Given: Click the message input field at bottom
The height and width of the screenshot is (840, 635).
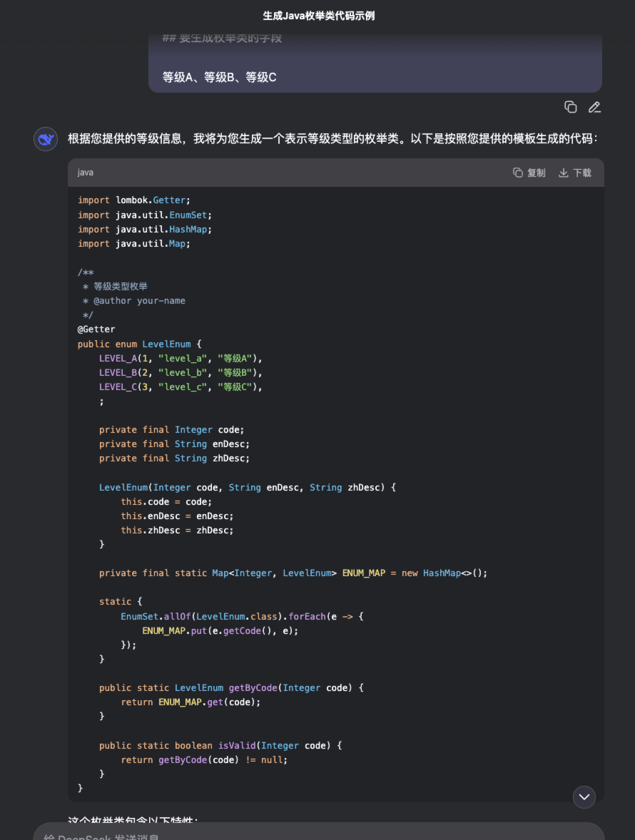Looking at the screenshot, I should click(318, 833).
